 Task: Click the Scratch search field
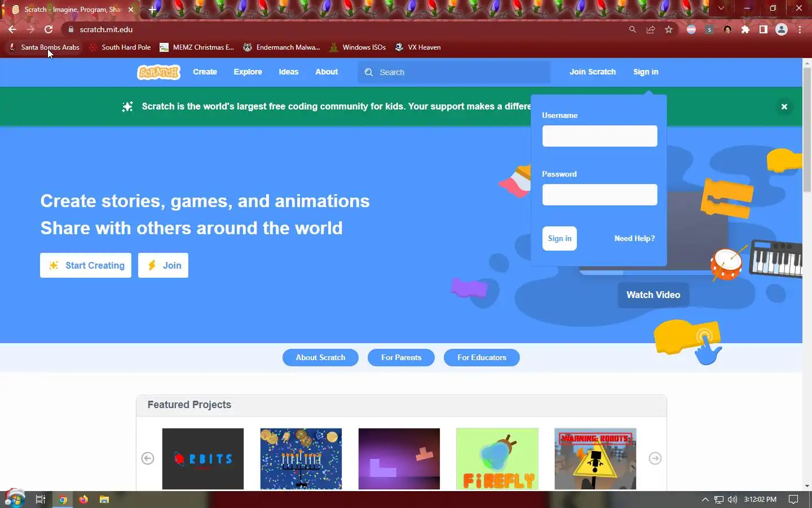454,72
